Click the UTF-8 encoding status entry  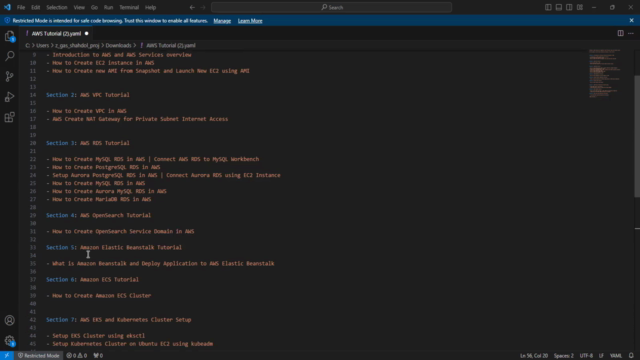(586, 356)
